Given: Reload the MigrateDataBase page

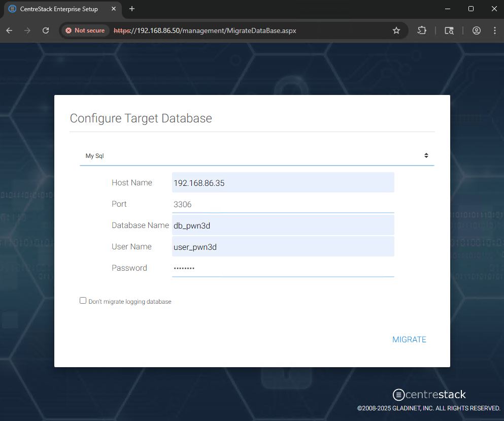Looking at the screenshot, I should coord(46,30).
